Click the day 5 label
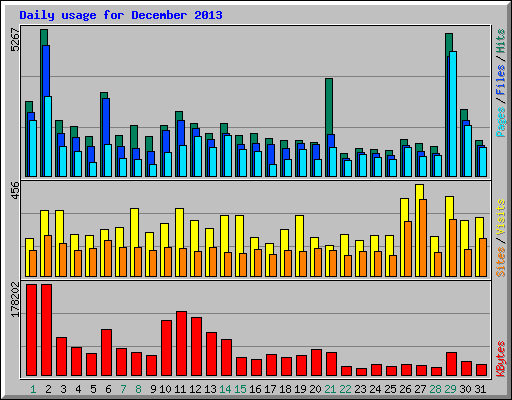The width and height of the screenshot is (512, 400). coord(93,389)
